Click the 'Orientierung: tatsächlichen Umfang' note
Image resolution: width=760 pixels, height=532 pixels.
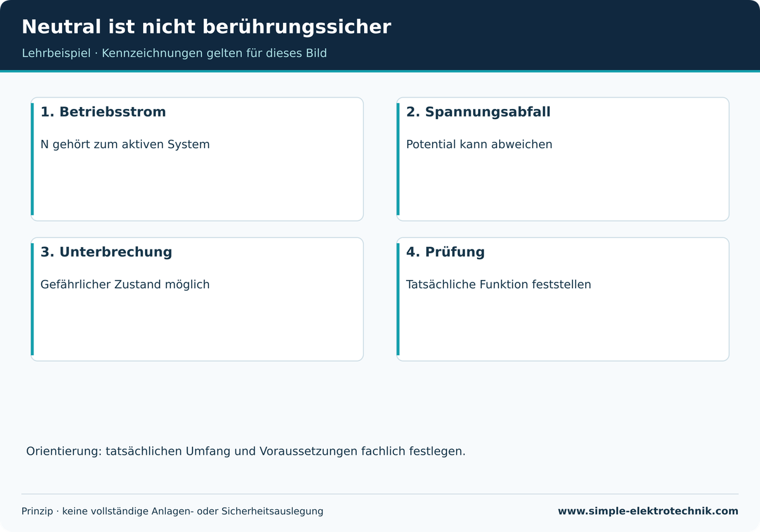[246, 452]
